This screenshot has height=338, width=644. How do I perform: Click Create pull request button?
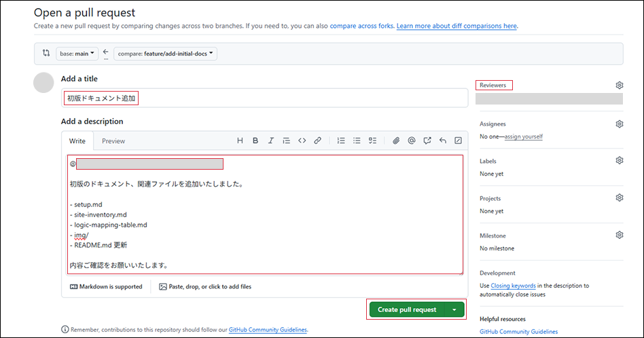click(x=407, y=309)
